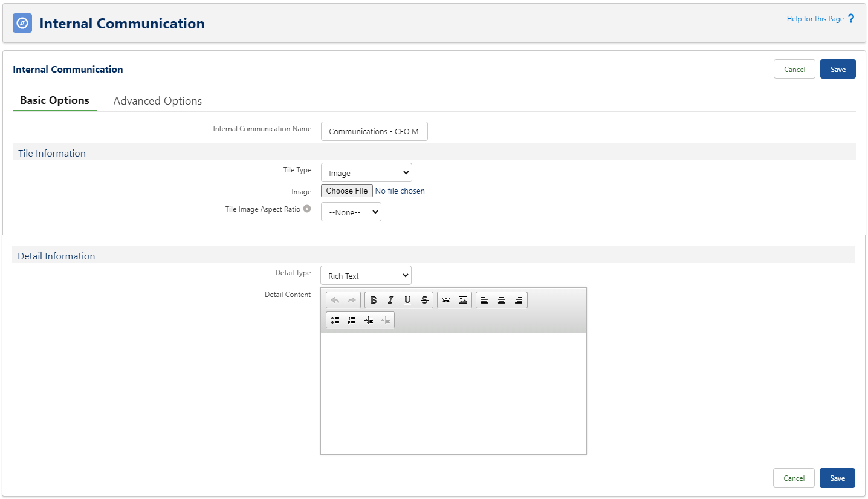The image size is (868, 499).
Task: Expand the Tile Image Aspect Ratio dropdown
Action: coord(351,212)
